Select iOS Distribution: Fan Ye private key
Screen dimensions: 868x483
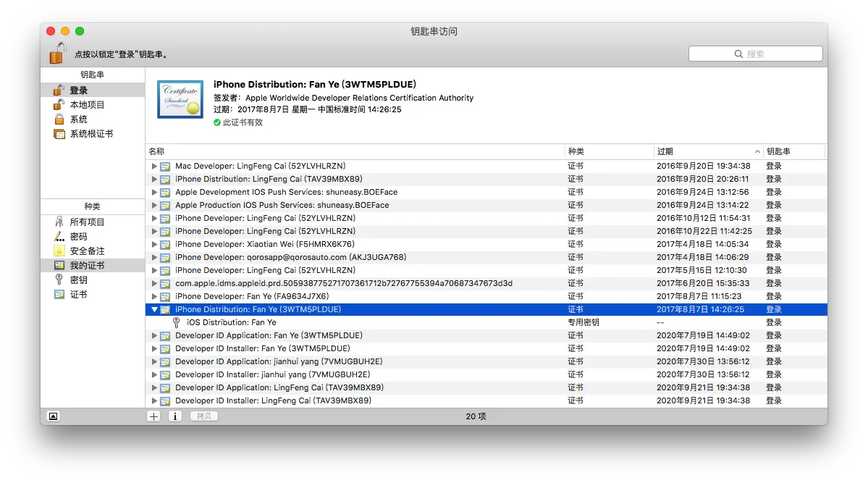(486, 322)
